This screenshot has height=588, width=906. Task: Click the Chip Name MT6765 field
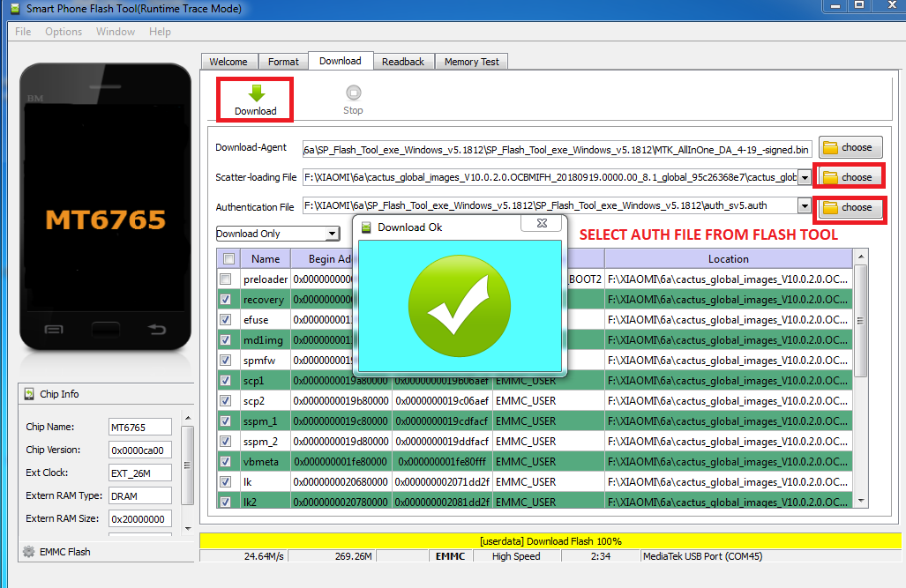(140, 428)
